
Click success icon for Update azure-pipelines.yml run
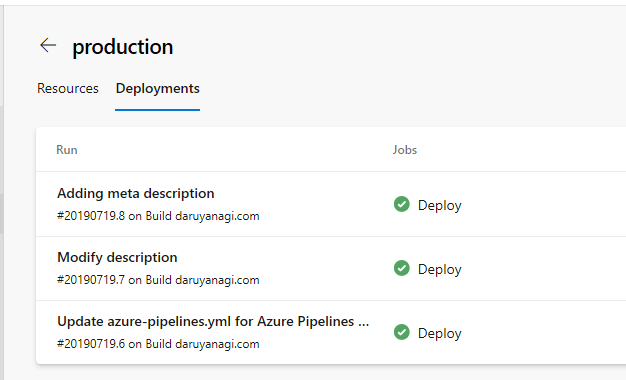pyautogui.click(x=402, y=332)
